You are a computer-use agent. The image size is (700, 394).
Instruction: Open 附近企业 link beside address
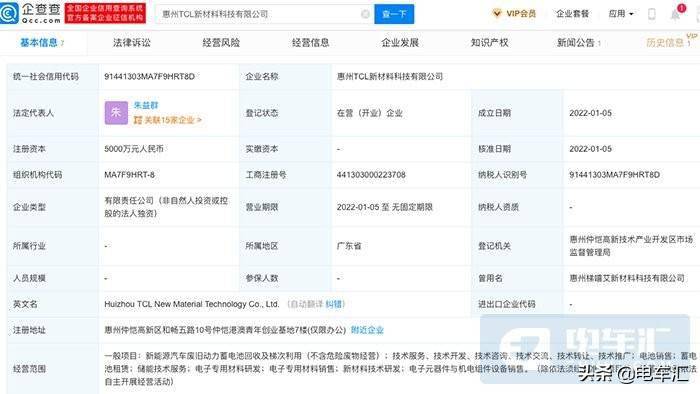coord(367,330)
